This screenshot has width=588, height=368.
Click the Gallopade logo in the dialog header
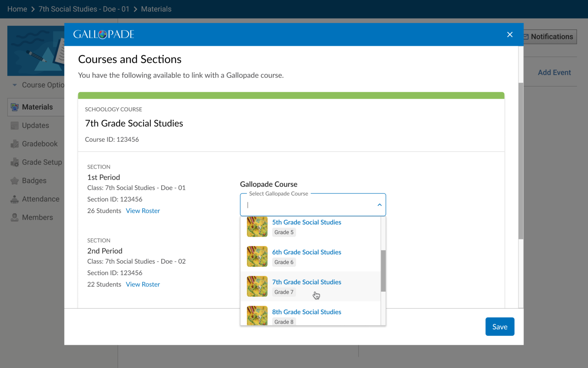(104, 34)
